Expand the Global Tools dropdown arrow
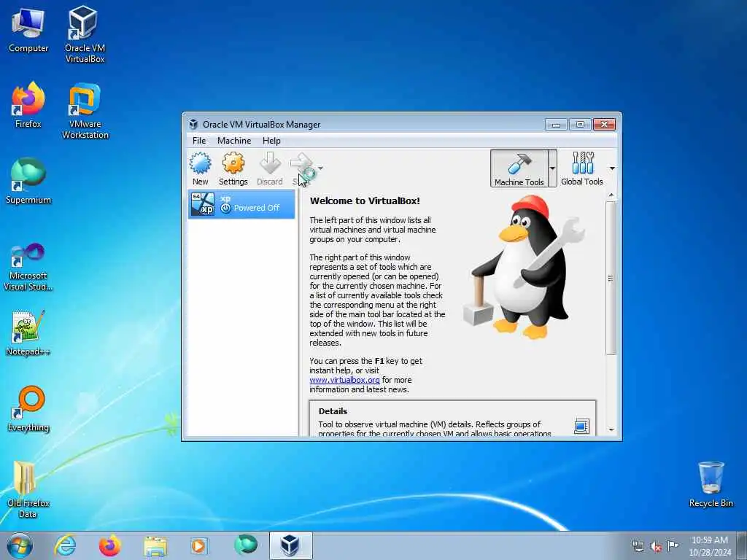Image resolution: width=747 pixels, height=560 pixels. click(612, 168)
